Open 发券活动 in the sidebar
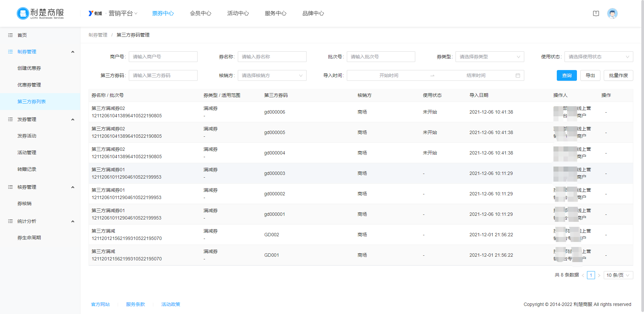 tap(27, 136)
